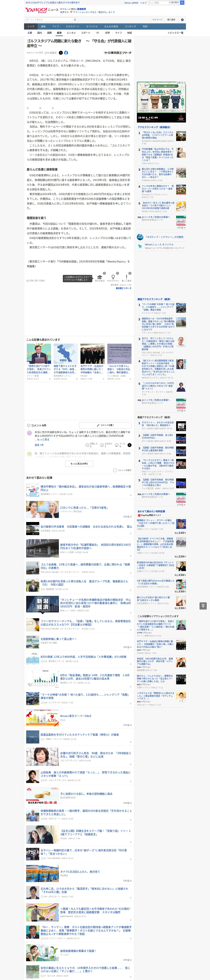Screen dimensions: 210x980
Task: Open the 購入履歴 link
Action: coord(171,20)
